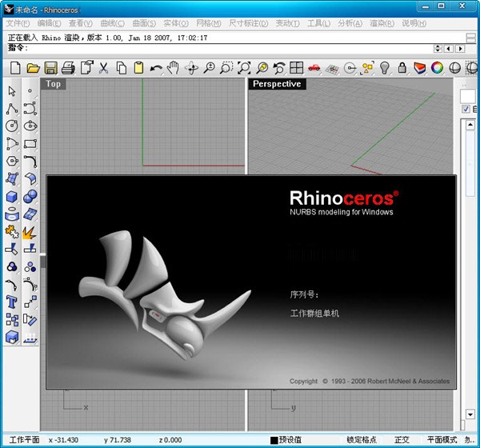The image size is (480, 448).
Task: Click the Print icon in toolbar
Action: (69, 68)
